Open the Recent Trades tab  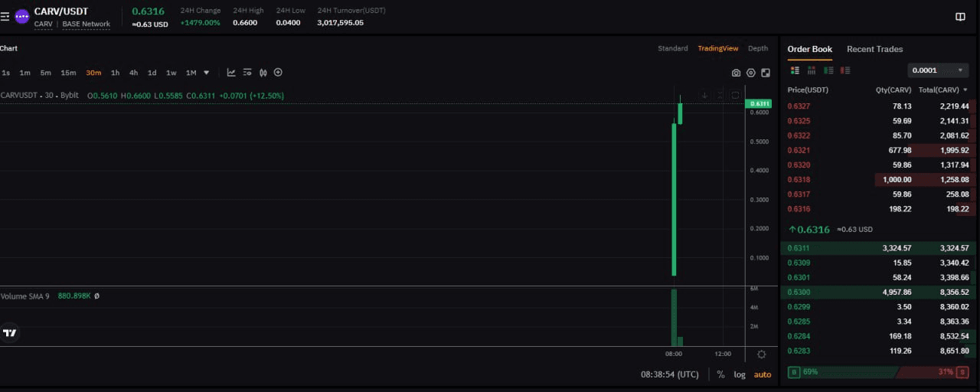point(874,49)
